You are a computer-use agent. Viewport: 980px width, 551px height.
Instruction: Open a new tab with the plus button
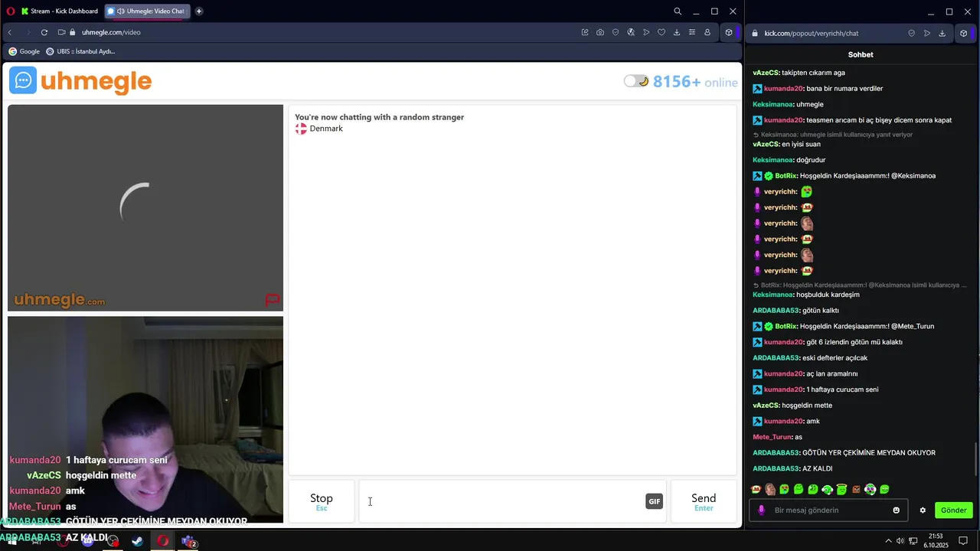pyautogui.click(x=199, y=11)
